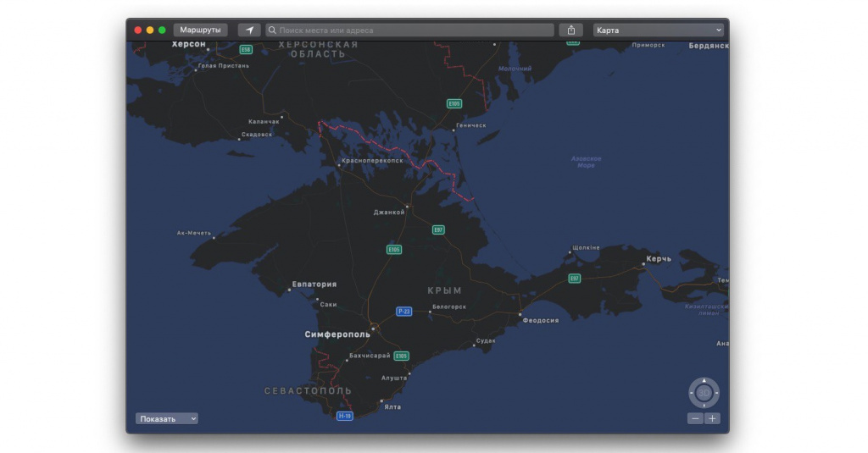
Task: Click the P-23 blue road badge
Action: [404, 312]
